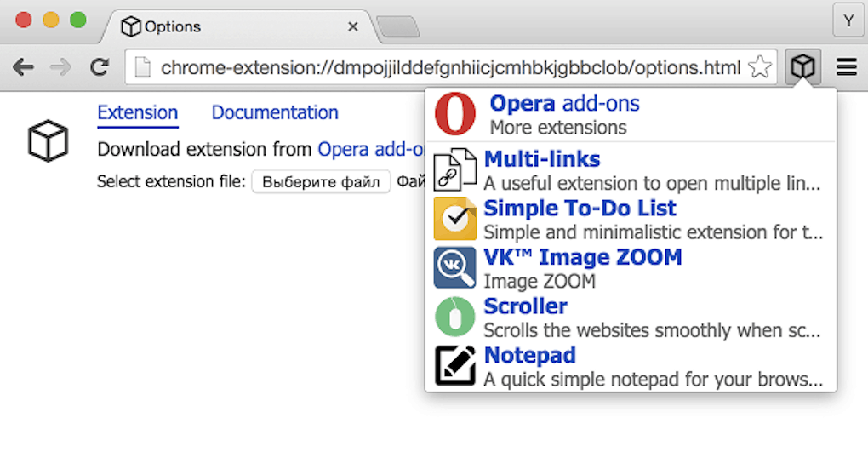The height and width of the screenshot is (452, 868).
Task: Switch to the Documentation tab
Action: pyautogui.click(x=275, y=113)
